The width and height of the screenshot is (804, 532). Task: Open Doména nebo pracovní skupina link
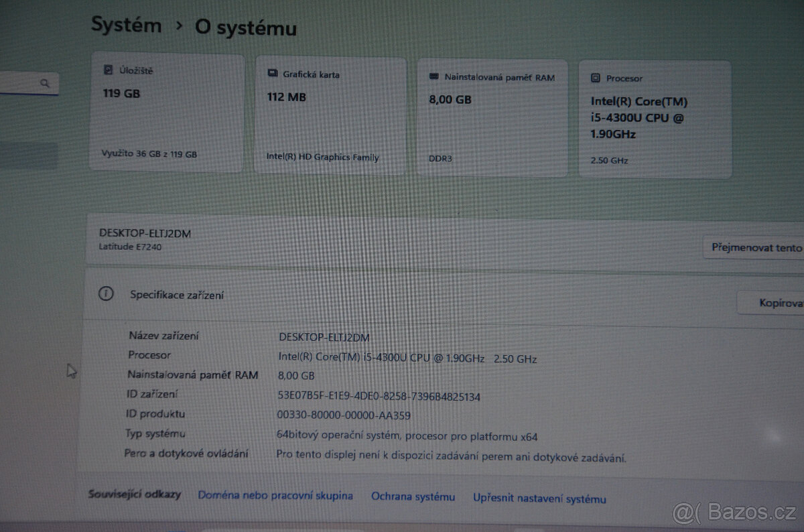click(x=275, y=496)
